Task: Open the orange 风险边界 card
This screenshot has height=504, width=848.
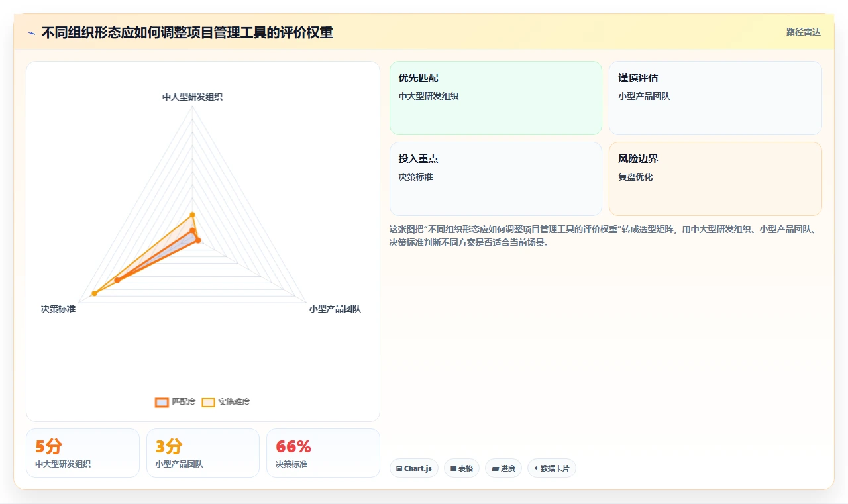Action: pos(715,179)
